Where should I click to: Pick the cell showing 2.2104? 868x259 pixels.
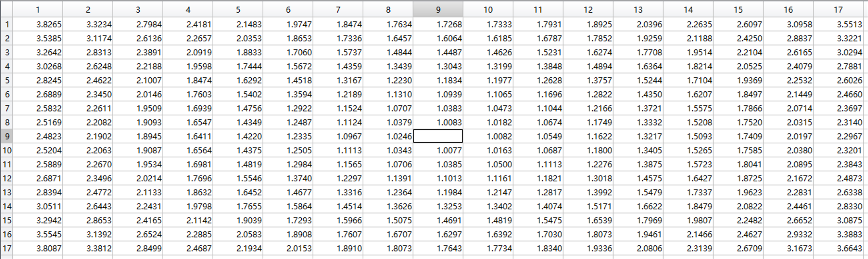click(x=738, y=52)
